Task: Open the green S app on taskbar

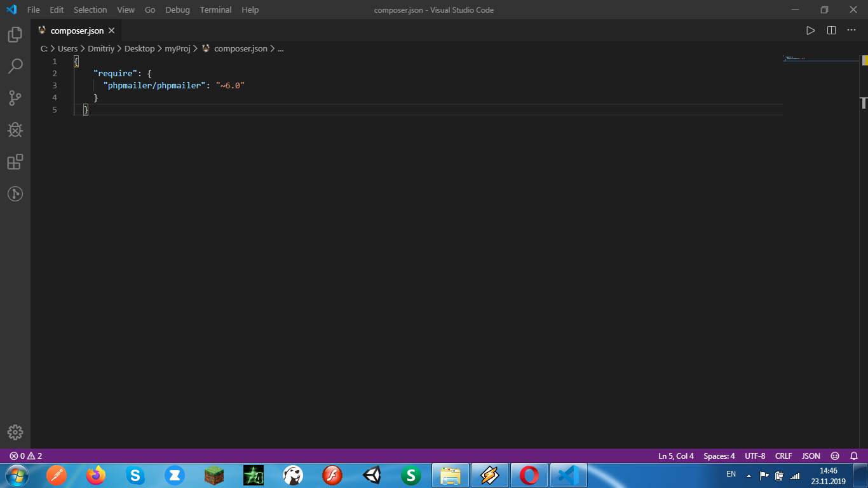Action: click(410, 475)
